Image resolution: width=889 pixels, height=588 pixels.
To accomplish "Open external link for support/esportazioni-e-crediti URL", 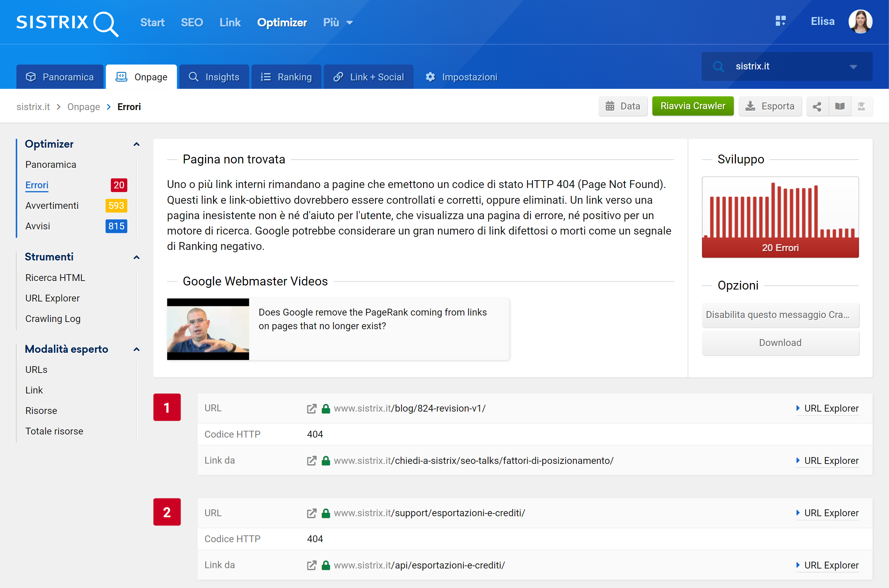I will [x=311, y=513].
